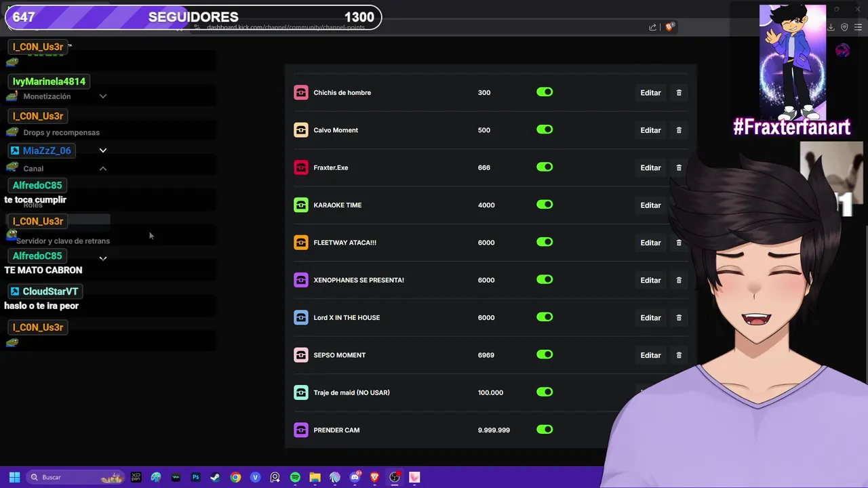Open Servidor y clave de retransmisión item

pyautogui.click(x=63, y=241)
